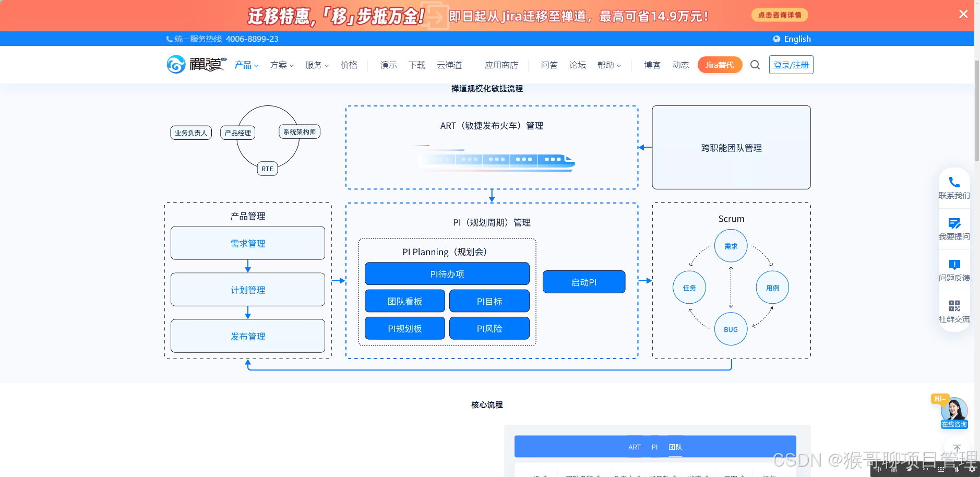
Task: Expand the 帮助 dropdown menu
Action: (x=609, y=65)
